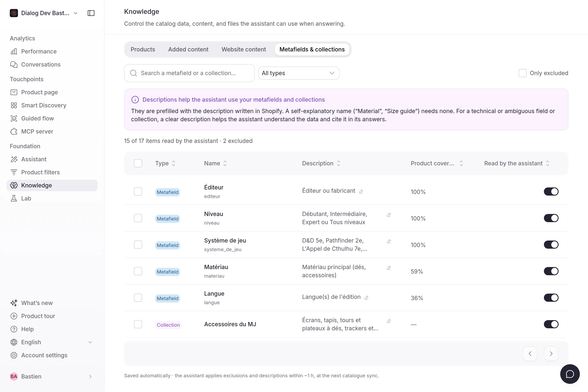The height and width of the screenshot is (392, 588).
Task: Expand the English language selector
Action: point(52,342)
